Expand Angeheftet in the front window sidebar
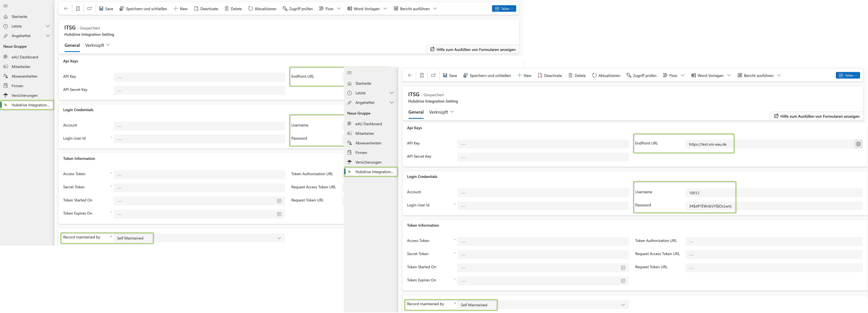Image resolution: width=868 pixels, height=313 pixels. [392, 103]
